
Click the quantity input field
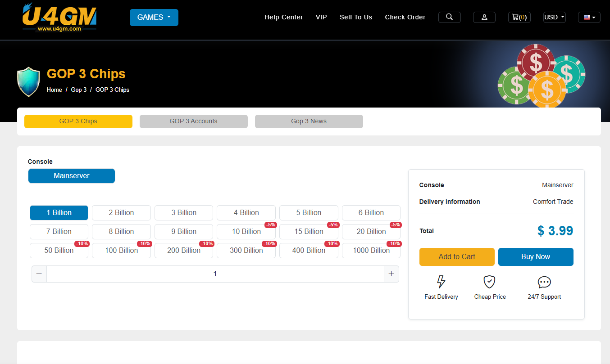[x=215, y=274]
